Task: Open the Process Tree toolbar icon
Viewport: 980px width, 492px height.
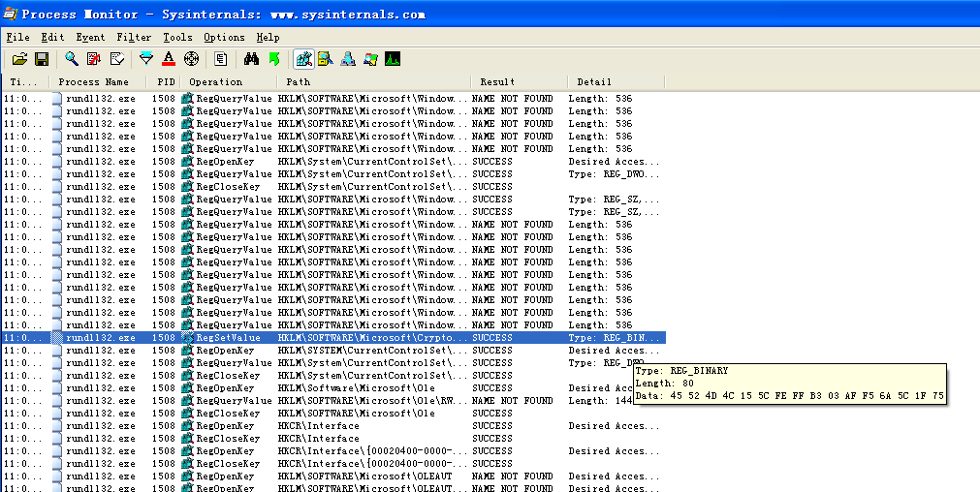Action: click(x=221, y=59)
